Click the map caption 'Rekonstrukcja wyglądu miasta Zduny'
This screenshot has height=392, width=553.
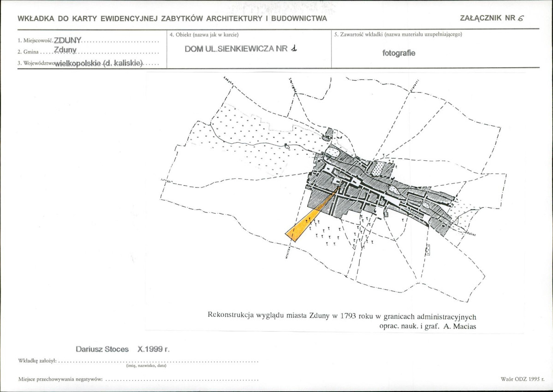pos(269,315)
